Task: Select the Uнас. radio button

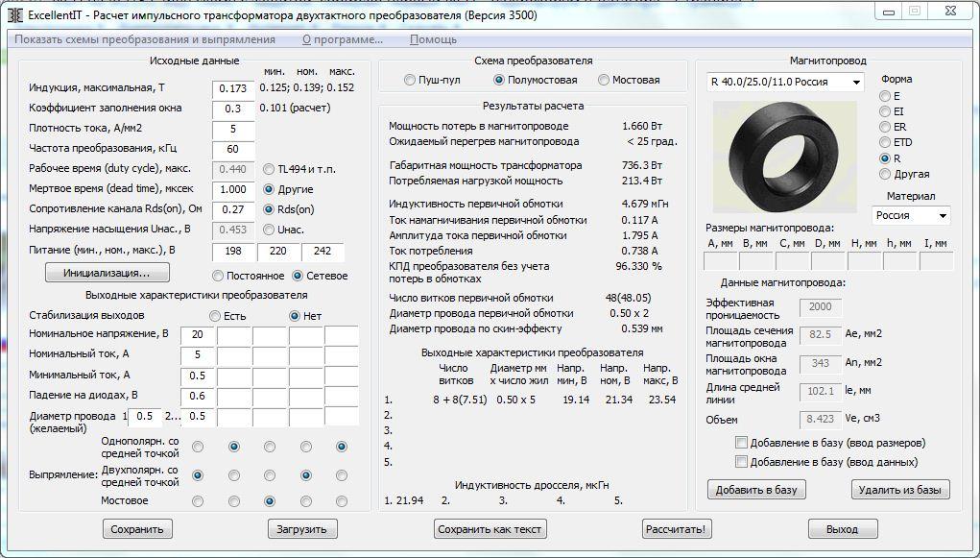Action: click(269, 230)
